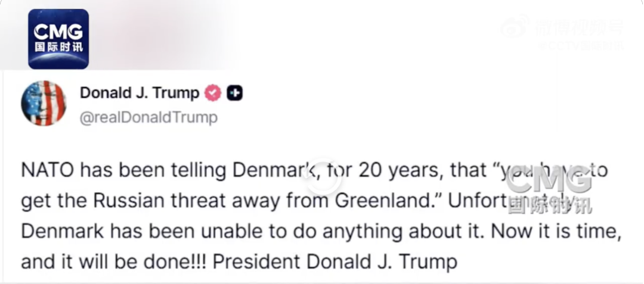Click the CMG 国际时讯 logo badge

(x=58, y=39)
